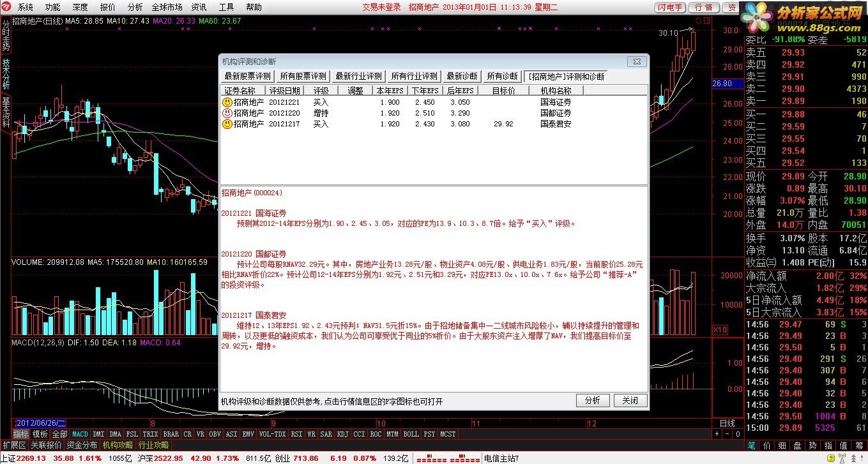Select the 价 tab in quote panel
868x464 pixels.
coord(767,445)
